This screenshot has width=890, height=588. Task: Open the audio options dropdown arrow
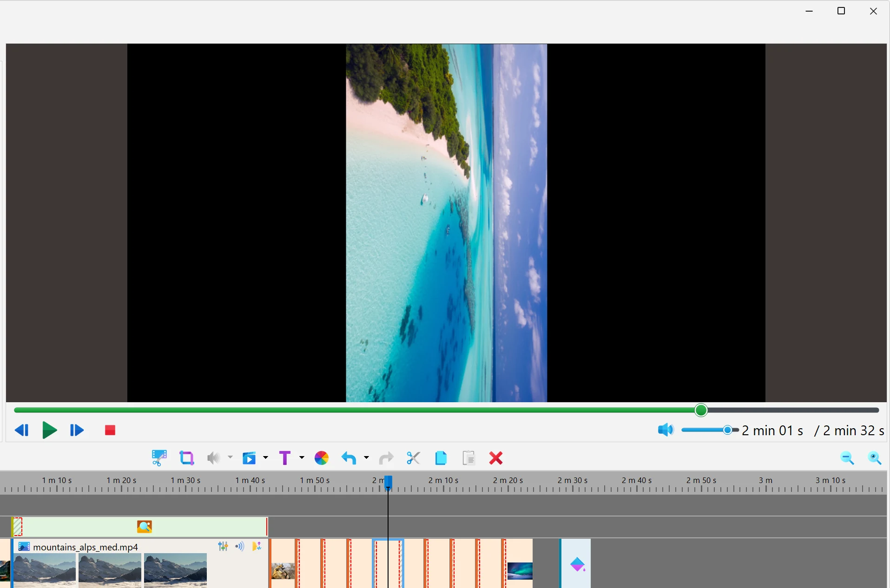230,457
